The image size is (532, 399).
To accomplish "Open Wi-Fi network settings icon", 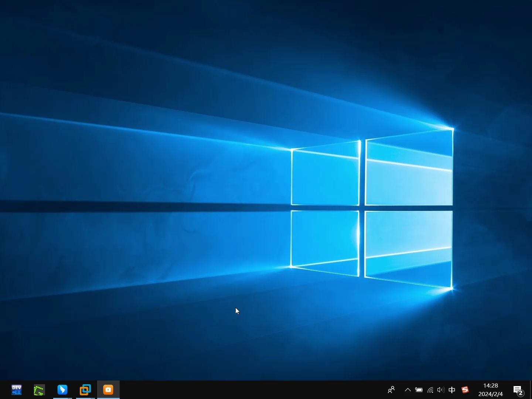I will coord(430,390).
